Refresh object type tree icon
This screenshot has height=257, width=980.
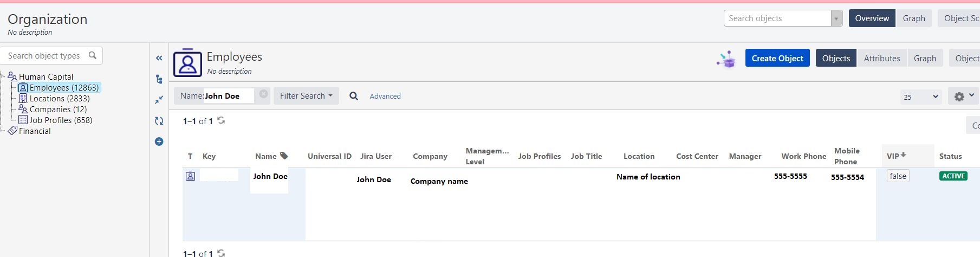click(159, 121)
